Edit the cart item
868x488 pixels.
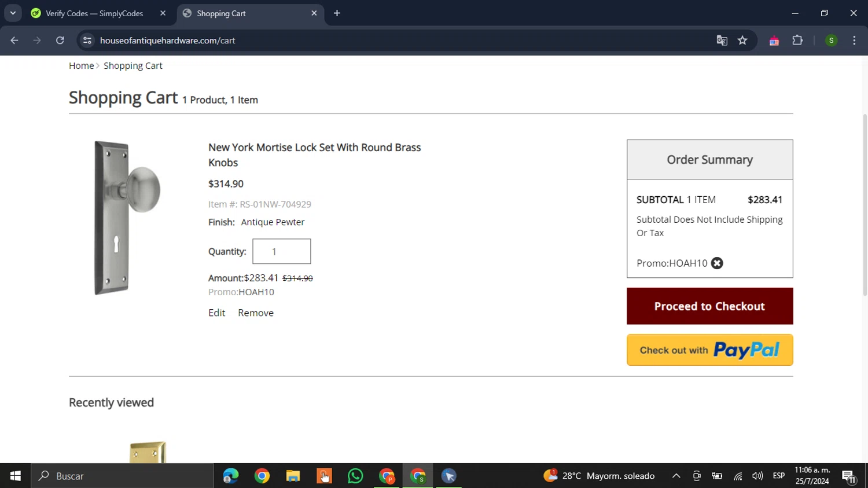click(x=217, y=313)
